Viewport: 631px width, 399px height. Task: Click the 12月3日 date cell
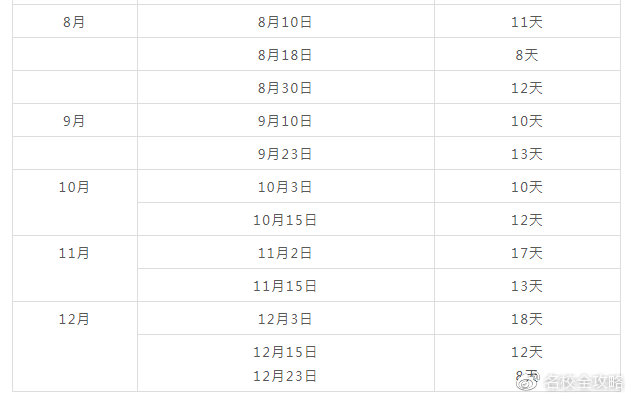pyautogui.click(x=286, y=318)
